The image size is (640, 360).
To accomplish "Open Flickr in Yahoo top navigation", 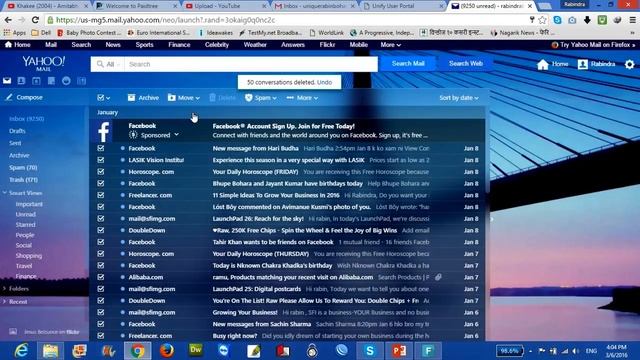I will tap(327, 45).
